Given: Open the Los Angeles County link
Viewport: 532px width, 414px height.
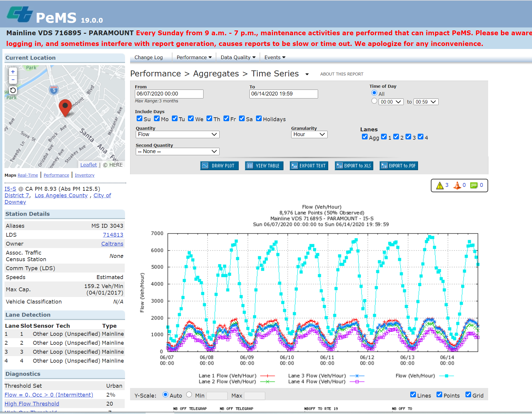Looking at the screenshot, I should [x=61, y=196].
